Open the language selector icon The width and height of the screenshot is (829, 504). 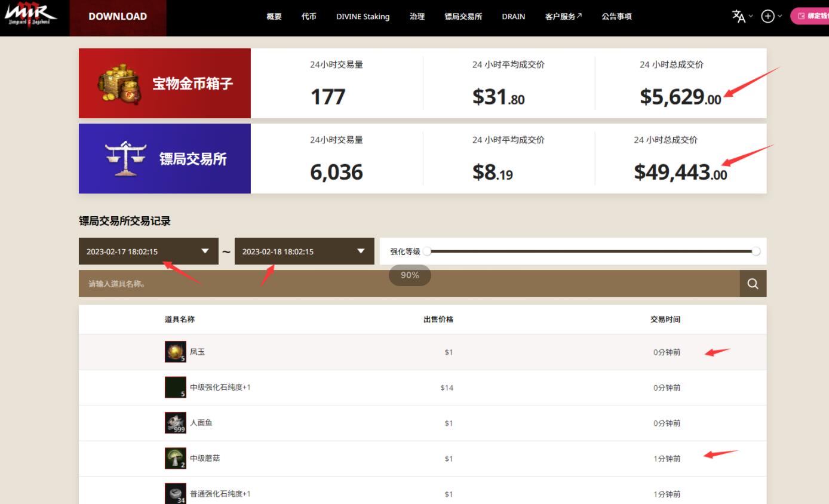[x=738, y=16]
